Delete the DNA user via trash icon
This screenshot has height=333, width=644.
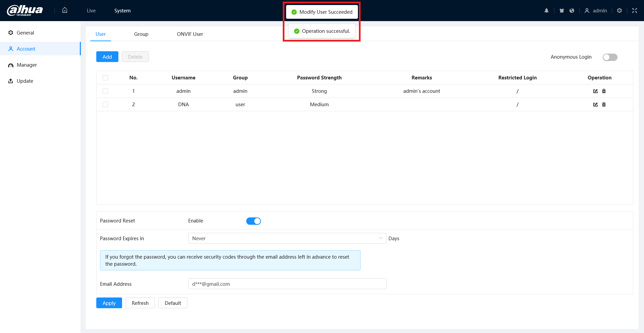point(604,105)
